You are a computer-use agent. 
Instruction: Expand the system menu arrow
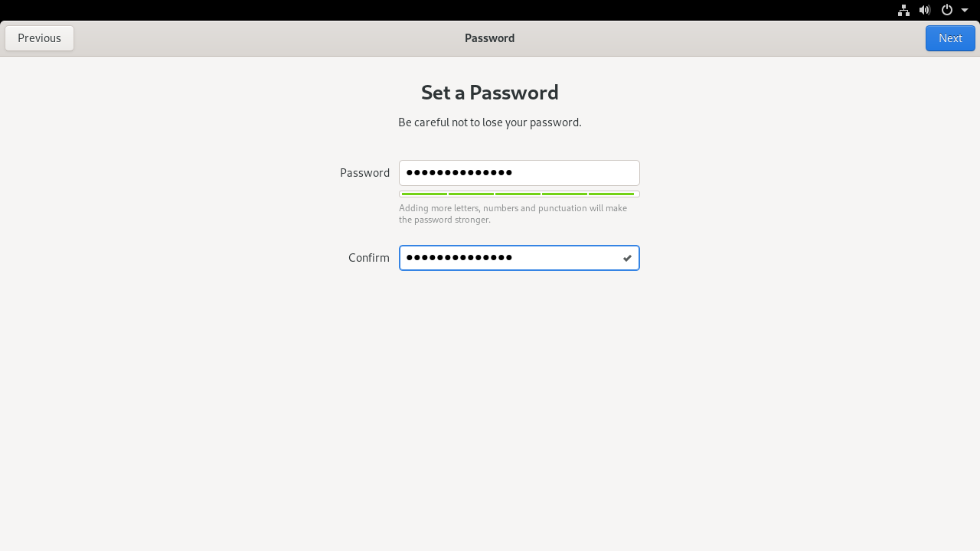[965, 10]
